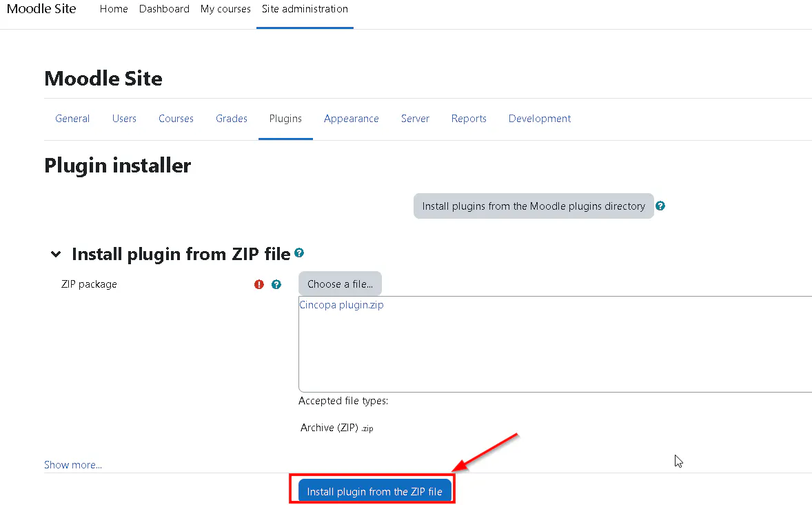This screenshot has width=812, height=505.
Task: Open help for Moodle plugins directory install
Action: pos(660,206)
